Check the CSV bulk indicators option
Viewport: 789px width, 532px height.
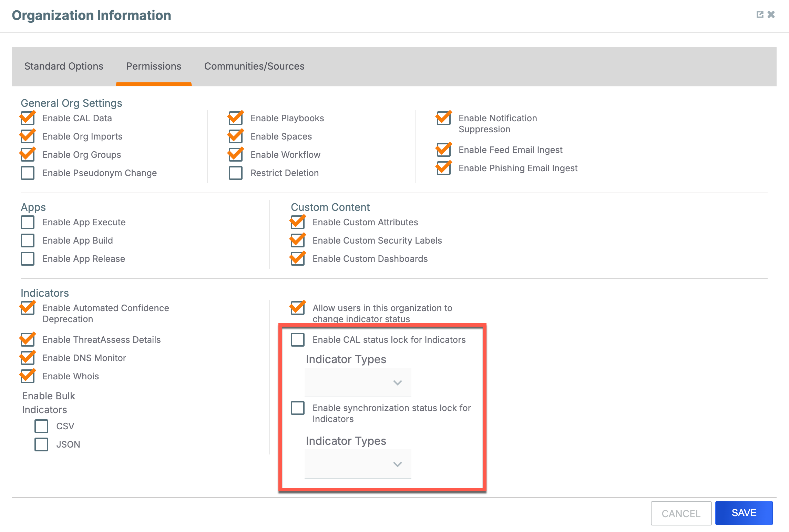[41, 426]
